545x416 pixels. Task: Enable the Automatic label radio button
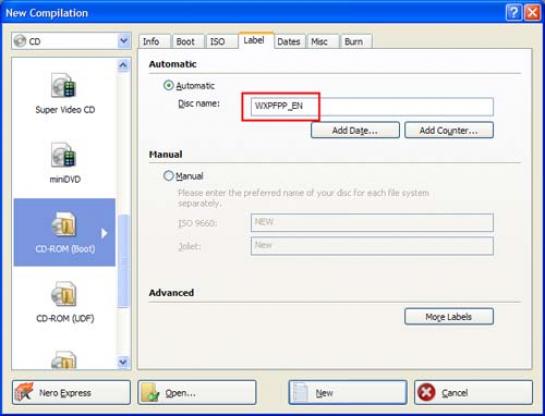(x=169, y=85)
